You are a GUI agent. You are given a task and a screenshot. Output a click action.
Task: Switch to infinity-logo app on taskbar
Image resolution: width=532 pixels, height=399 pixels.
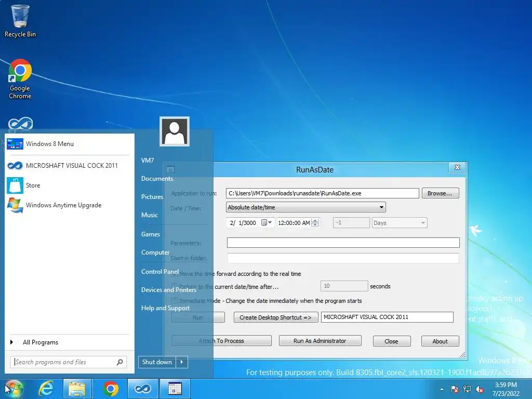pos(142,389)
